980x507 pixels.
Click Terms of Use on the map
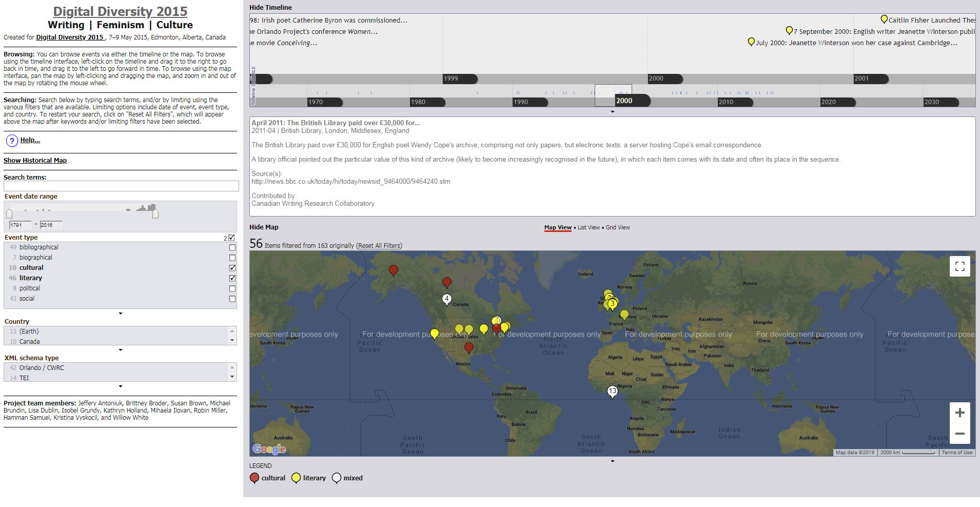click(957, 453)
